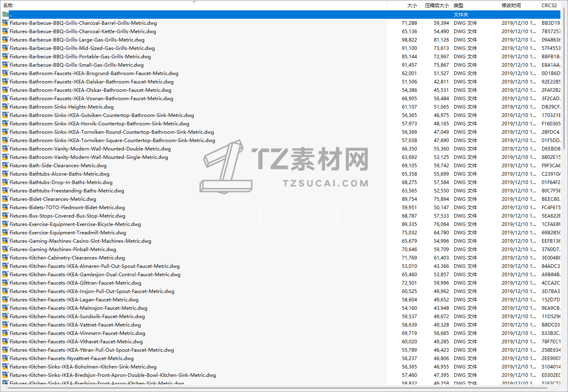This screenshot has width=568, height=392.
Task: Select the size value 89,754
Action: pyautogui.click(x=409, y=199)
